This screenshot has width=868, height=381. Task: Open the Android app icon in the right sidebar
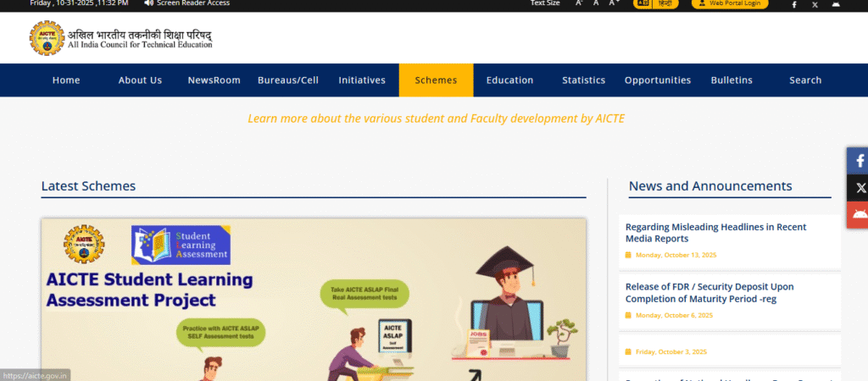859,213
